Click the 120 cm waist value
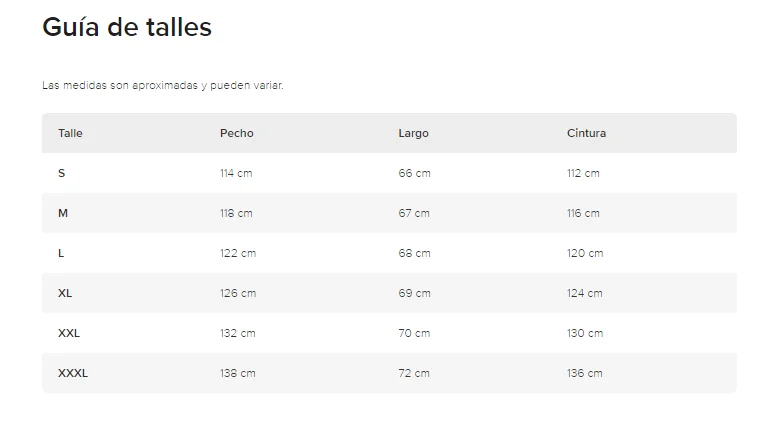 tap(585, 253)
